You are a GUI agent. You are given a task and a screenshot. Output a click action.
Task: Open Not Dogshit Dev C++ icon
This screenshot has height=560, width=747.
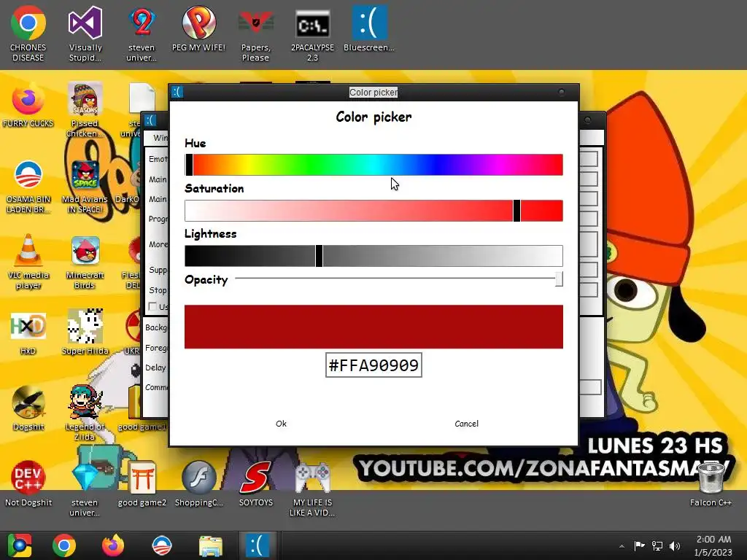coord(28,484)
